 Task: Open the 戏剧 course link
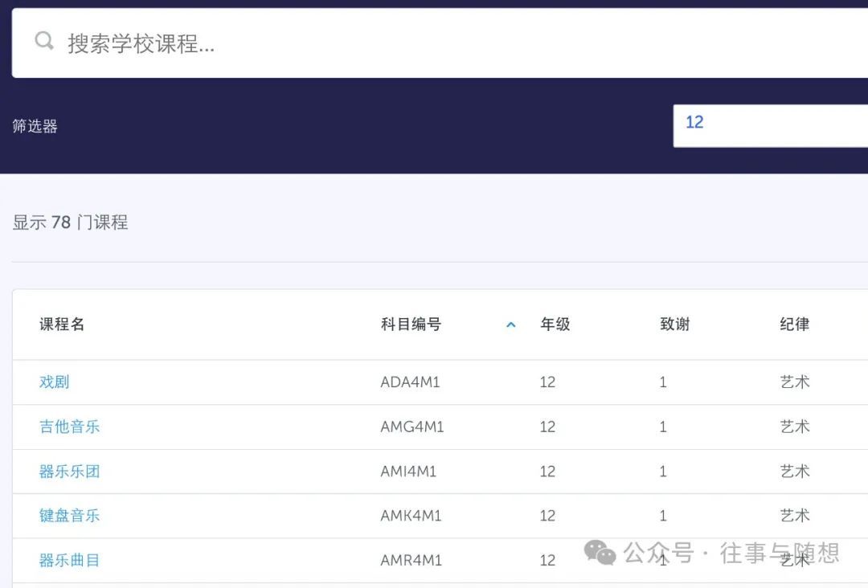pyautogui.click(x=55, y=382)
